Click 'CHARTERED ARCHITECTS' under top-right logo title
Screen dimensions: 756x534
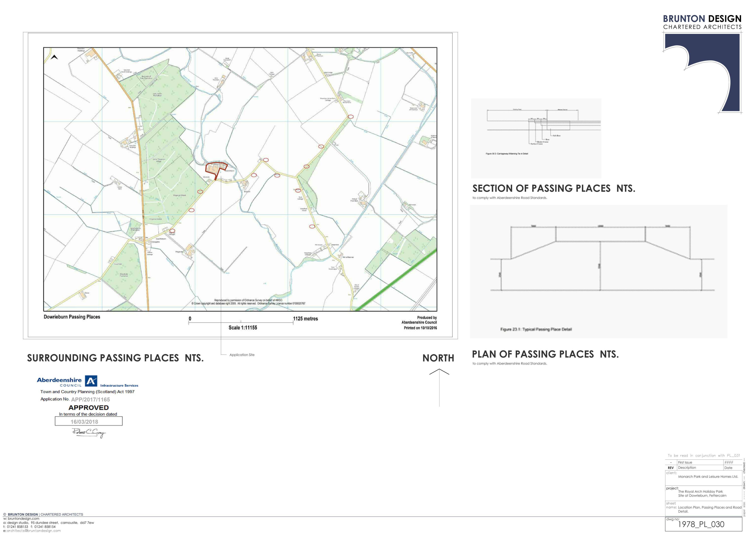[702, 27]
